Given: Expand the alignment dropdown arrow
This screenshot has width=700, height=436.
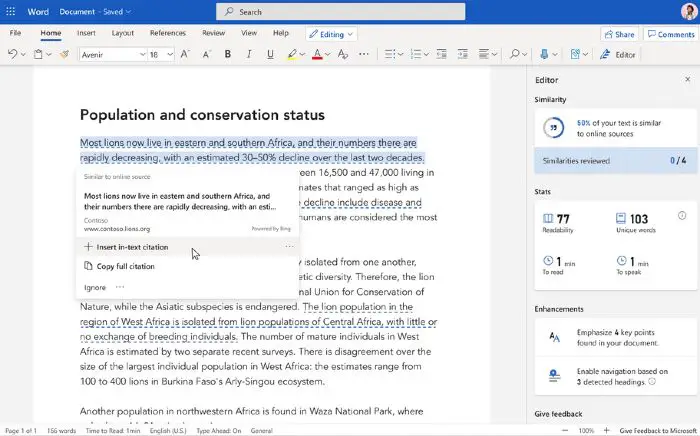Looking at the screenshot, I should (495, 54).
